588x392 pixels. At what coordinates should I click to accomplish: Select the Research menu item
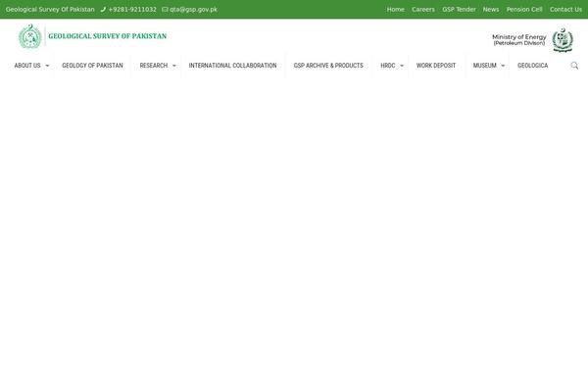tap(154, 66)
